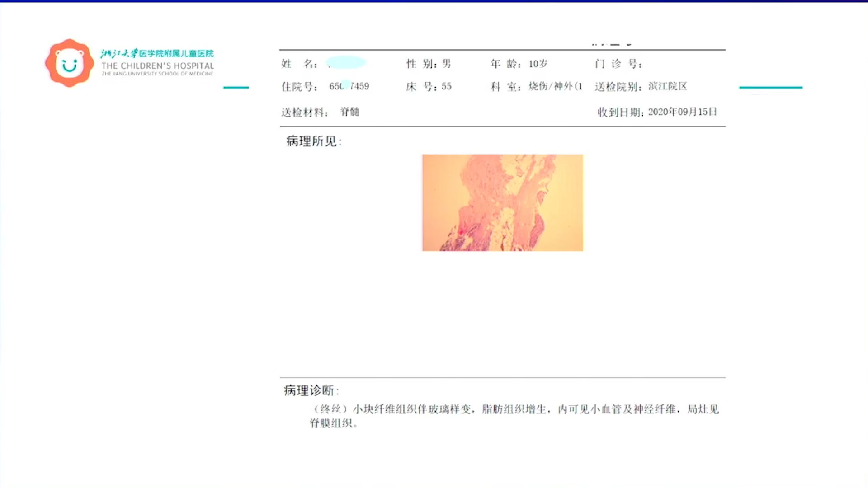Select the bed number 55
This screenshot has width=868, height=488.
point(446,86)
